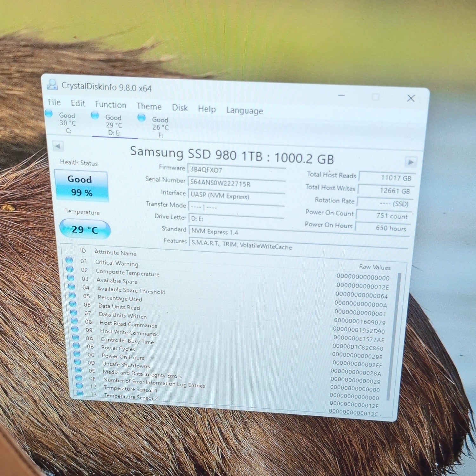Click status circle for Power On Hours attribute row
Viewport: 476px width, 476px height.
click(x=77, y=354)
